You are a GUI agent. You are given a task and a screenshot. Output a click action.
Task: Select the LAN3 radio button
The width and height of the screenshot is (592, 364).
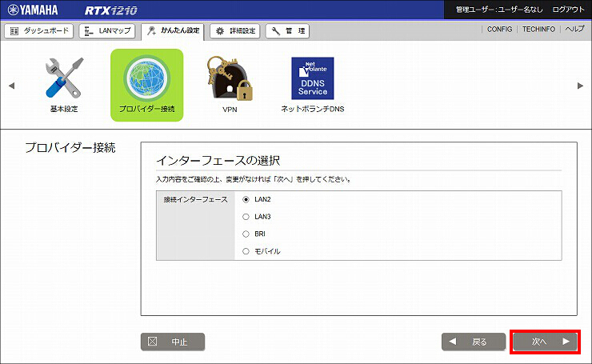[246, 217]
